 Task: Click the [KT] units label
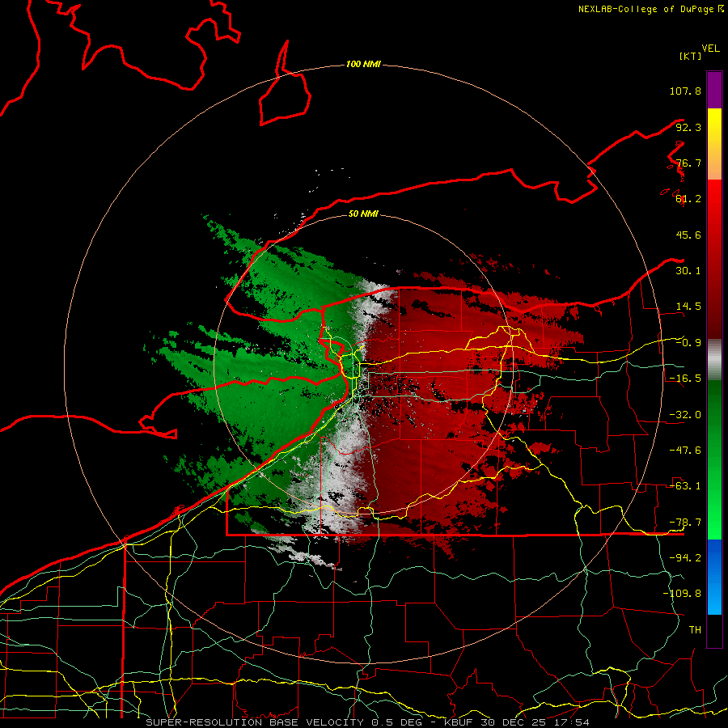(x=690, y=56)
